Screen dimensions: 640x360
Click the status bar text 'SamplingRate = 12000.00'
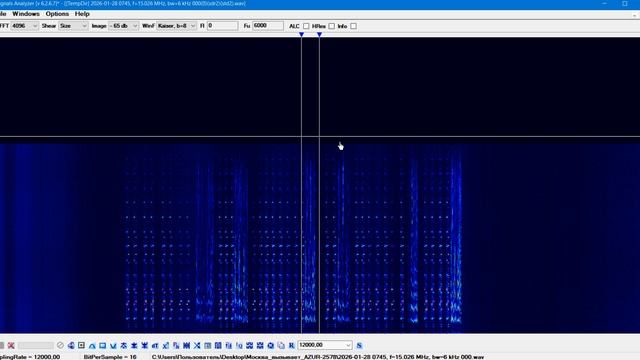(30, 357)
